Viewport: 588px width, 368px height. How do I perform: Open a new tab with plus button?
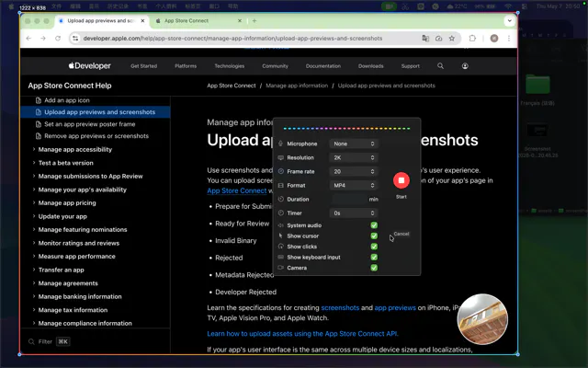(x=254, y=21)
